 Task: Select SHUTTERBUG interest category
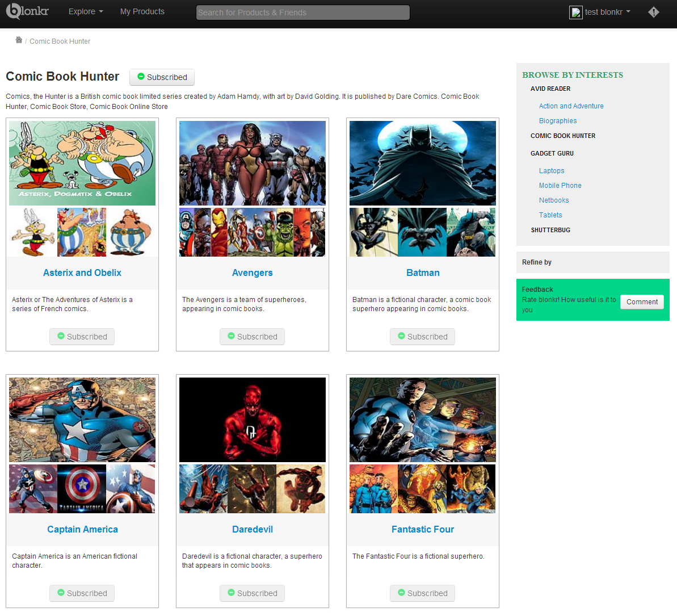pos(550,230)
